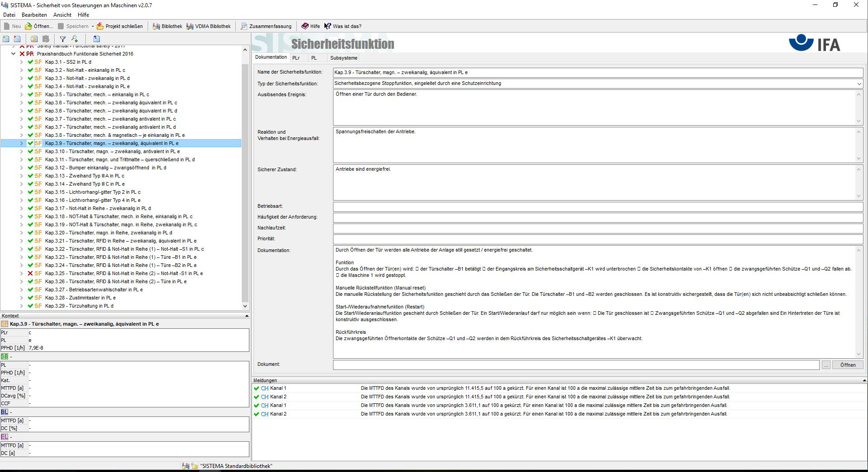Click the SF icon of Kap.3.14 Zweihand Typ III C

pyautogui.click(x=38, y=184)
